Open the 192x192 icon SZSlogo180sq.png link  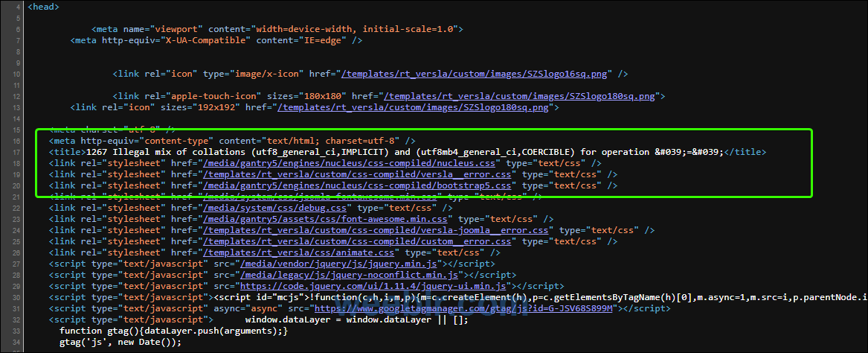[x=414, y=107]
